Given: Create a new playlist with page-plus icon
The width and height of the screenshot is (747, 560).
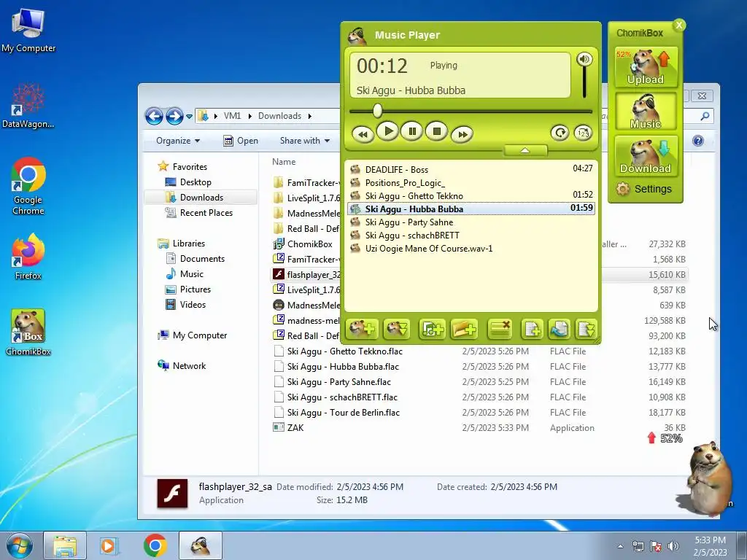Looking at the screenshot, I should tap(532, 329).
